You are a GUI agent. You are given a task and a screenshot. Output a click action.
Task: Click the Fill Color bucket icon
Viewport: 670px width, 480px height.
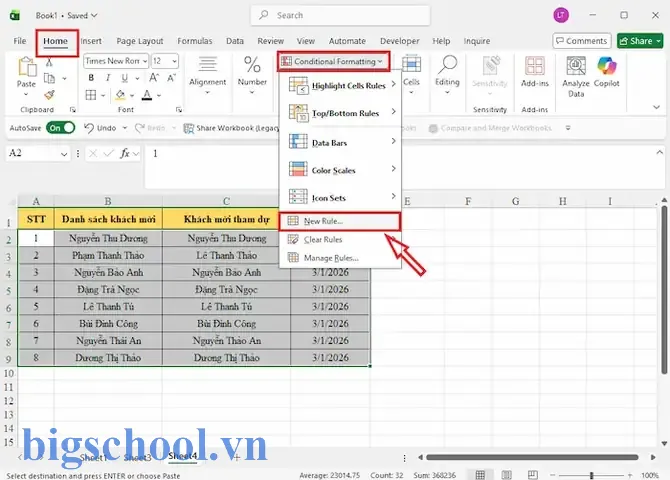120,95
